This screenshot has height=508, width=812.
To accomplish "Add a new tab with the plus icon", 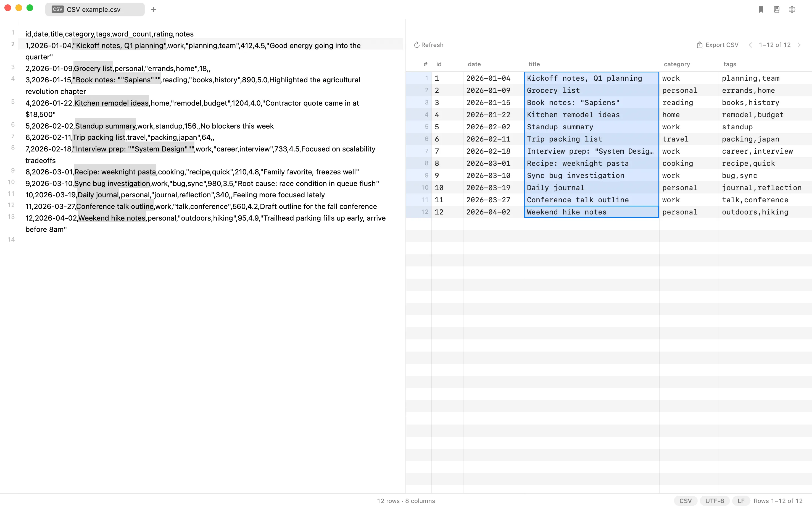I will [153, 9].
